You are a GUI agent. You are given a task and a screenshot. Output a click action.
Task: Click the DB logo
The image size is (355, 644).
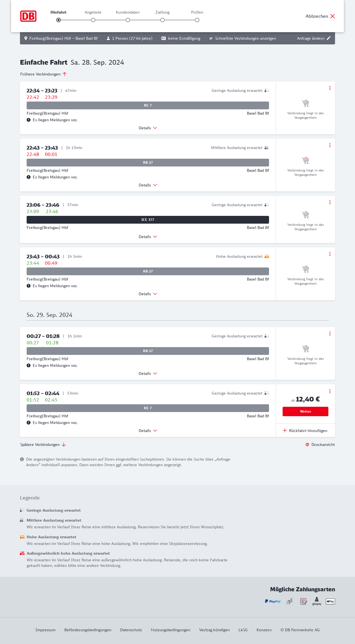tap(28, 16)
